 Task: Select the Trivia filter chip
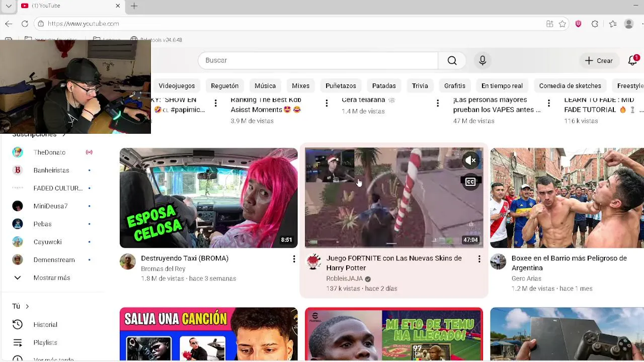pyautogui.click(x=420, y=85)
